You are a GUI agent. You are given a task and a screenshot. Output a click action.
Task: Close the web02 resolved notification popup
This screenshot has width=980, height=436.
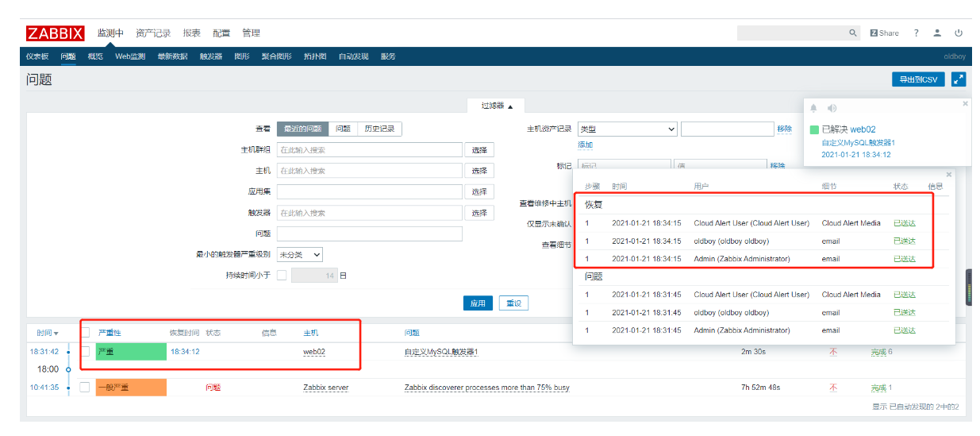point(965,103)
